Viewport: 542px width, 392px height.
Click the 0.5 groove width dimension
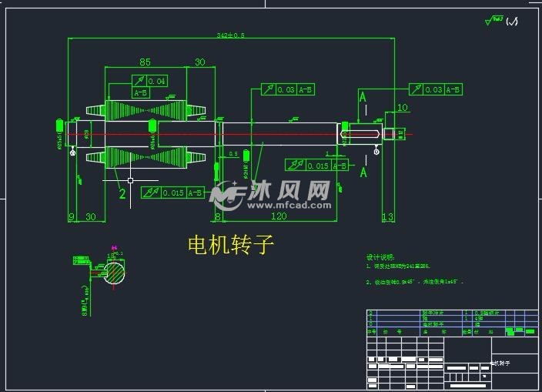click(x=234, y=153)
